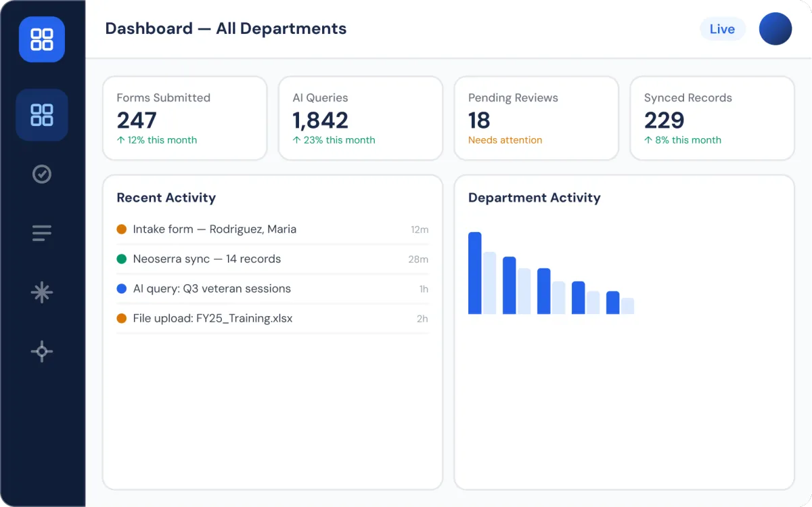The image size is (812, 507).
Task: Click the shortest dark blue chart bar
Action: tap(613, 303)
